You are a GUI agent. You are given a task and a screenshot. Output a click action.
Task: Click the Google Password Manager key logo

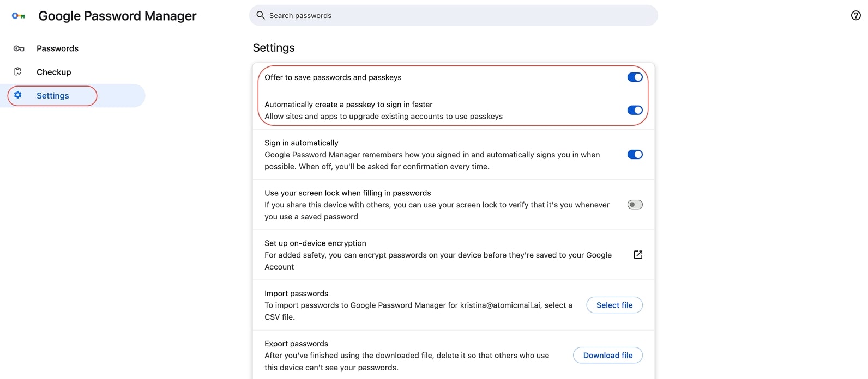point(19,16)
